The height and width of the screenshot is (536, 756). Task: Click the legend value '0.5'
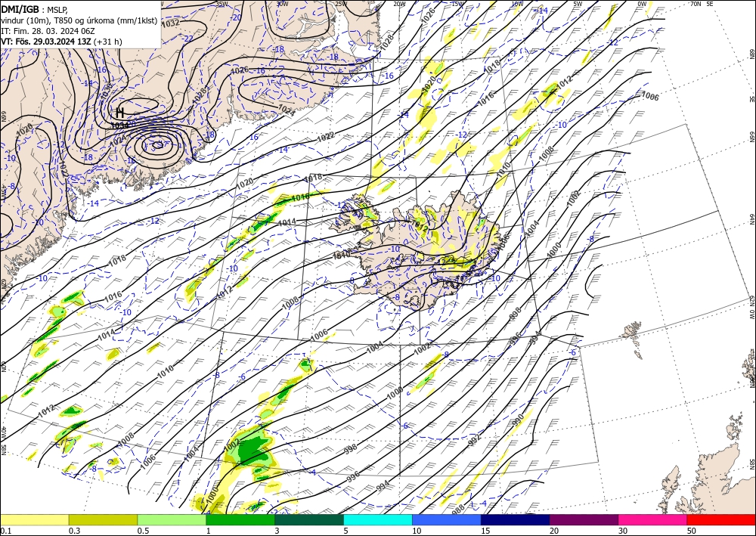tap(143, 531)
